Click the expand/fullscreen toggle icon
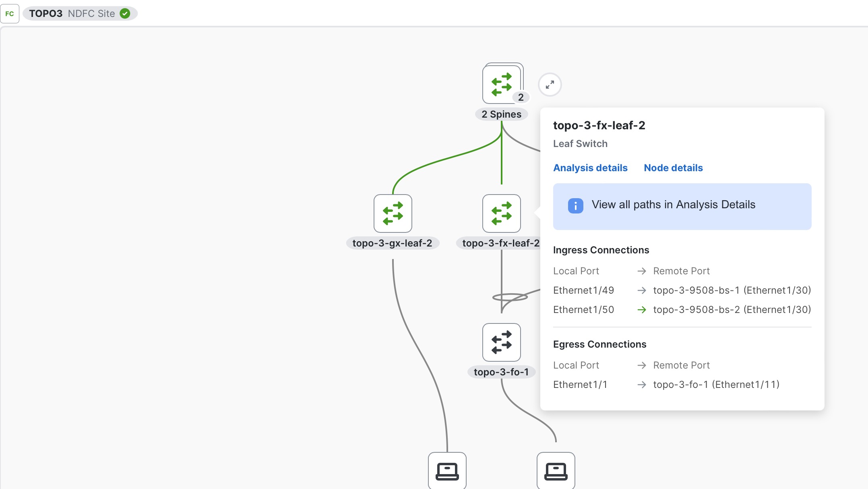The height and width of the screenshot is (489, 868). (550, 84)
